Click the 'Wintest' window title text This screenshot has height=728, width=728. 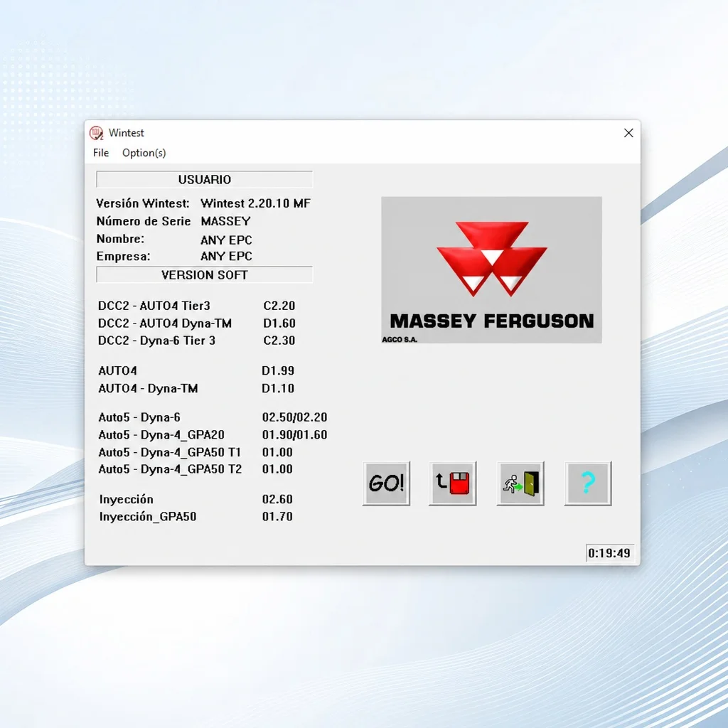coord(127,133)
